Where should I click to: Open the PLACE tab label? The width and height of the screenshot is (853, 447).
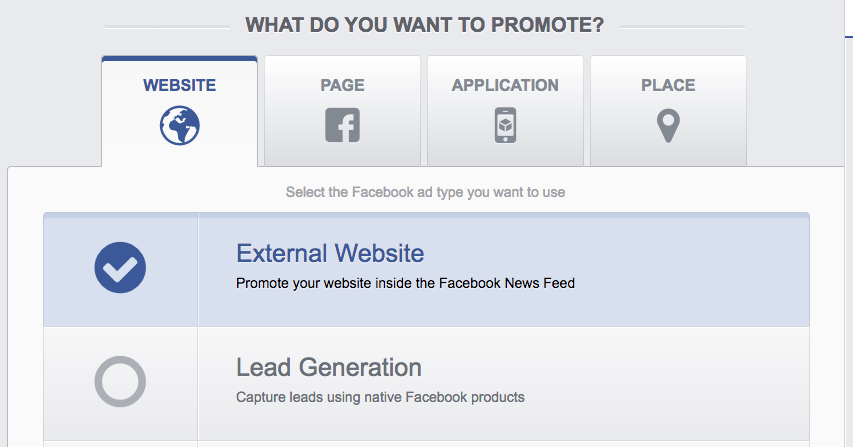click(668, 85)
